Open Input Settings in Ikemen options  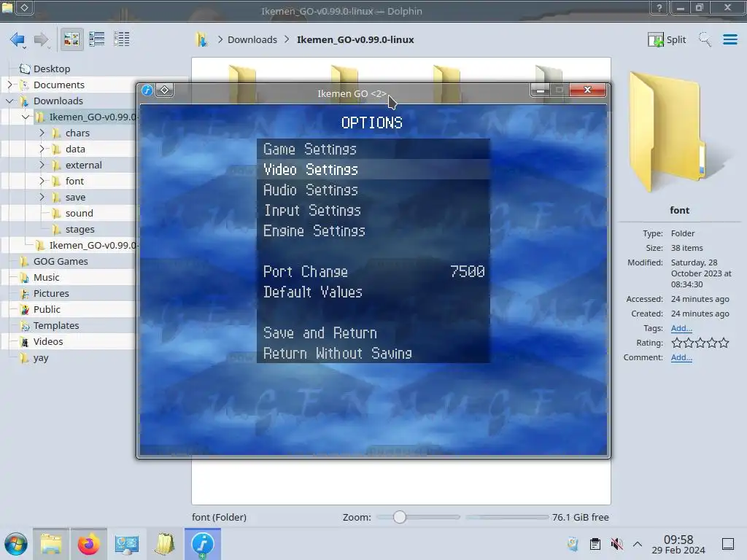tap(373, 211)
